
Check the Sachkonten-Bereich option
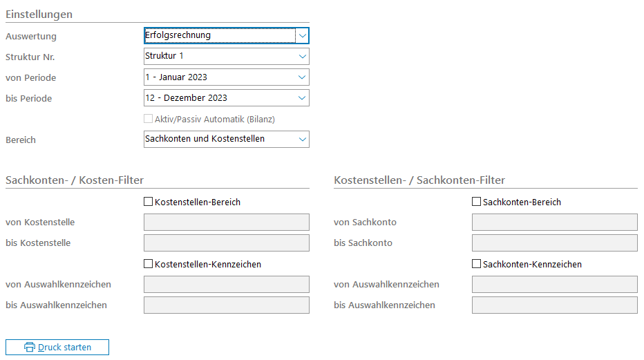(x=476, y=202)
